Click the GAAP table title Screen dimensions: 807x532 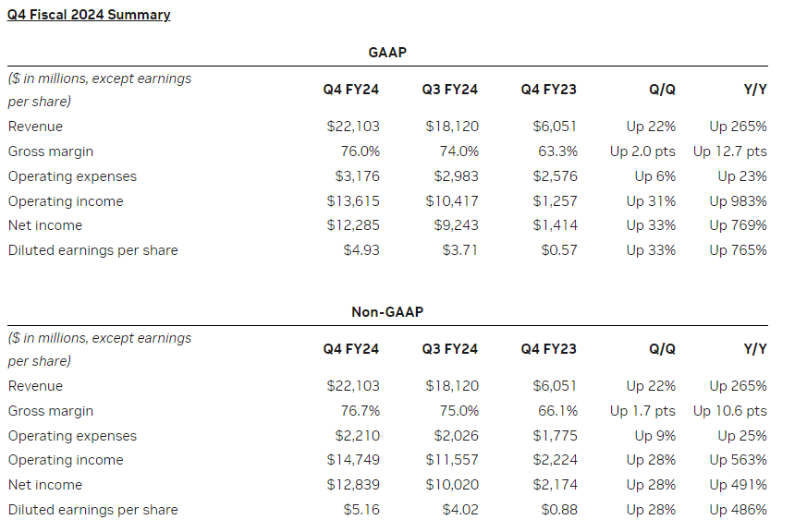point(386,52)
